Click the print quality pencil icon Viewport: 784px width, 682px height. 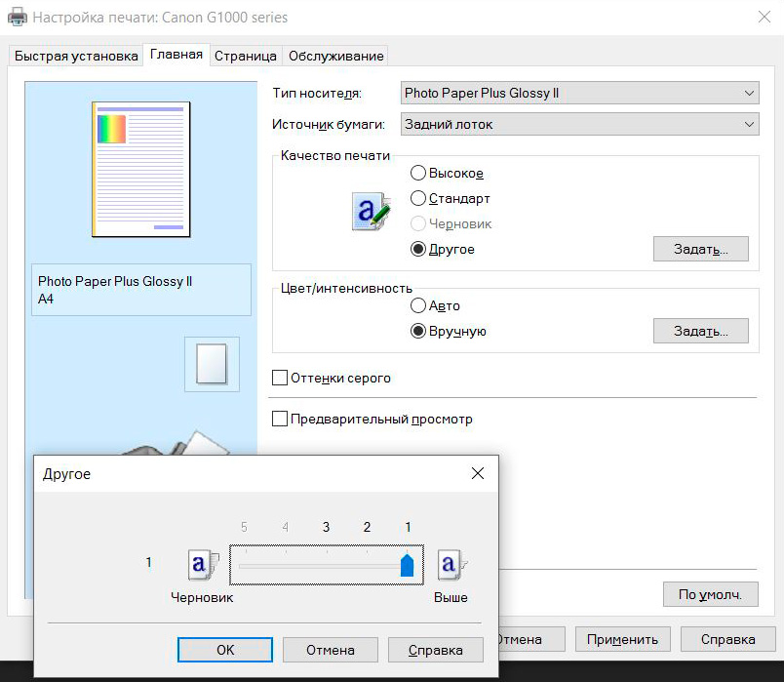click(371, 211)
